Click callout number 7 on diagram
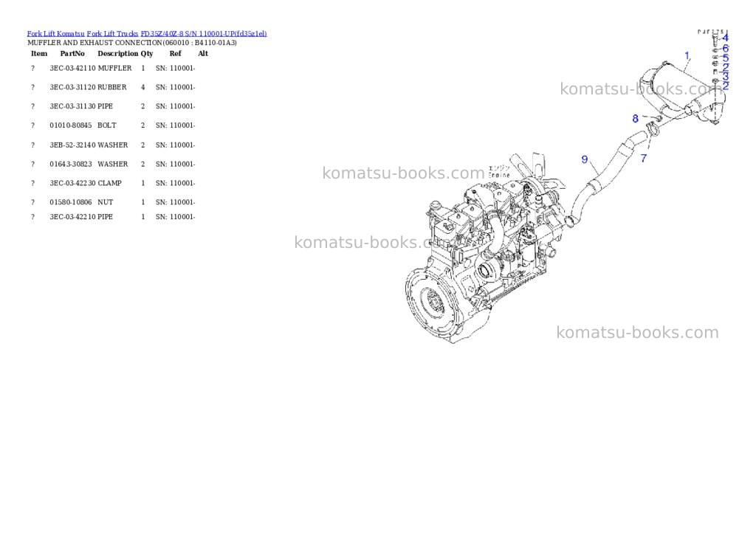This screenshot has width=756, height=535. [644, 158]
